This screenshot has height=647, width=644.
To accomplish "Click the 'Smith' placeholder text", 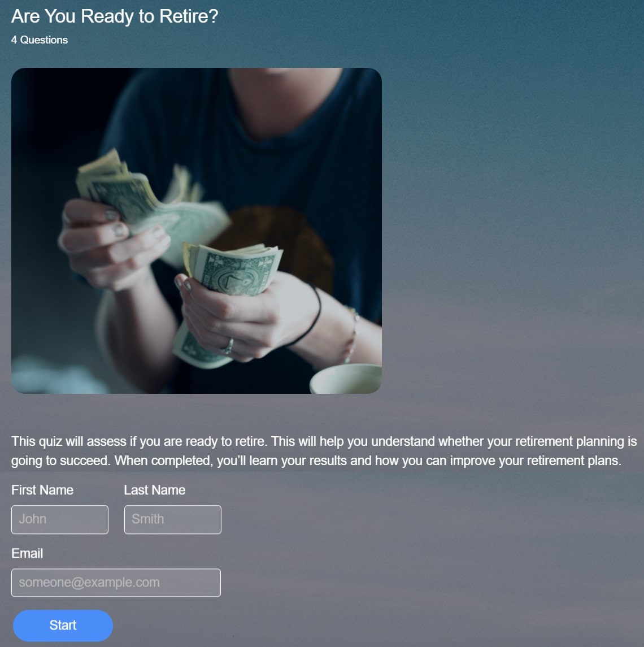I will (147, 519).
